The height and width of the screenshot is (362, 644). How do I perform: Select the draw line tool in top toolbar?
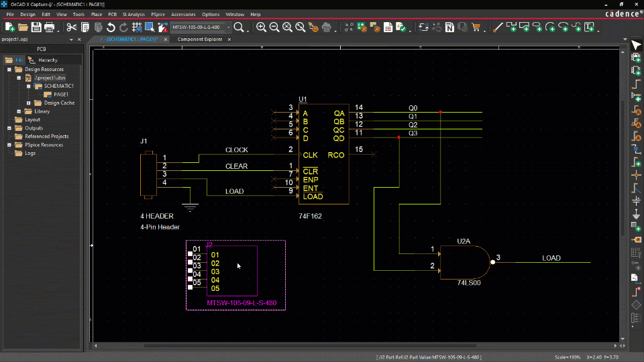tap(498, 27)
